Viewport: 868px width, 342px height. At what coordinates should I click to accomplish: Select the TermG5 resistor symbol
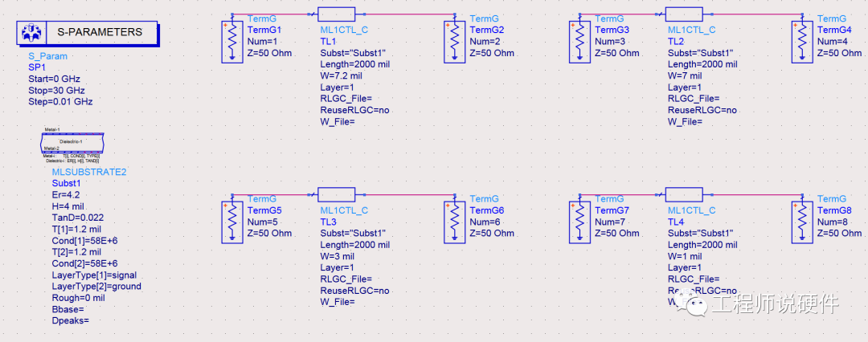[x=233, y=222]
